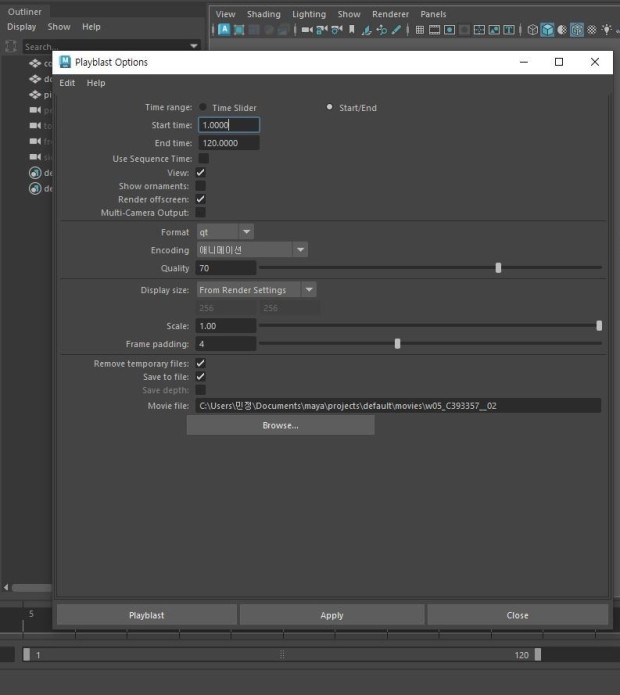Select Start/End time range option
The width and height of the screenshot is (620, 695).
pos(329,107)
